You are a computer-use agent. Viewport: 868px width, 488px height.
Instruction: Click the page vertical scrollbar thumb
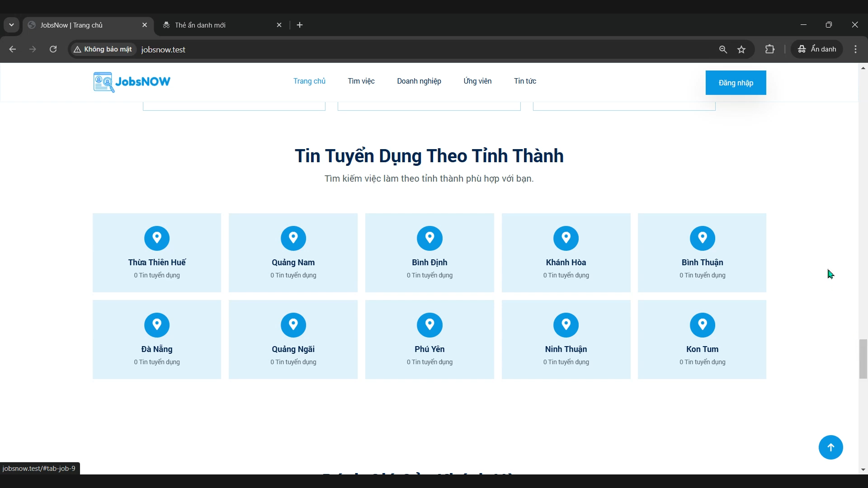[863, 359]
